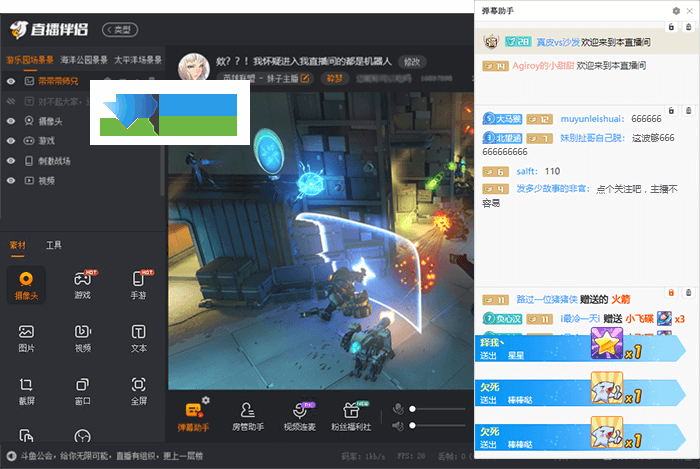Image resolution: width=700 pixels, height=469 pixels.
Task: Click the 斗鱼公会 announcement in status bar
Action: point(112,456)
